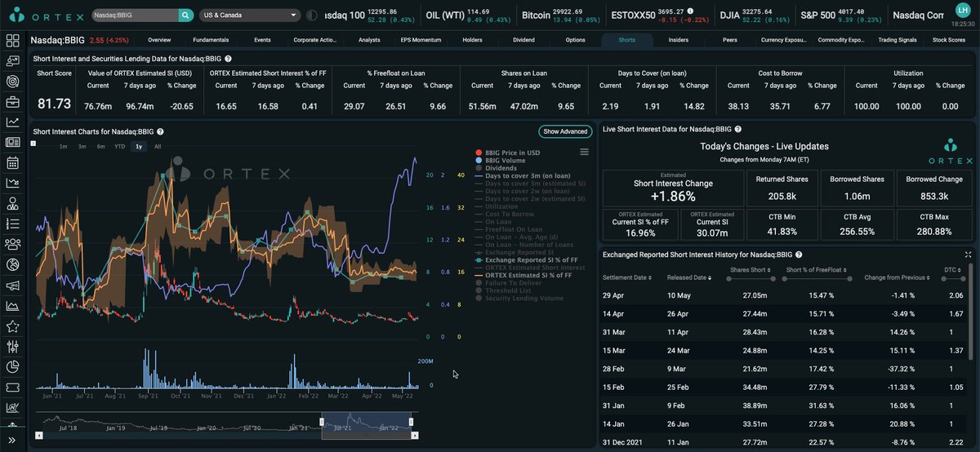
Task: Open the chart hamburger context menu
Action: point(584,152)
